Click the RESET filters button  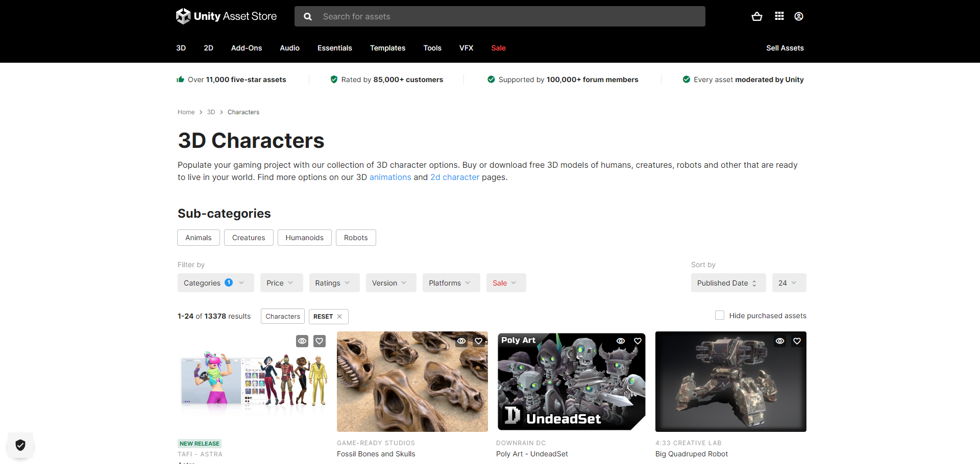(329, 316)
